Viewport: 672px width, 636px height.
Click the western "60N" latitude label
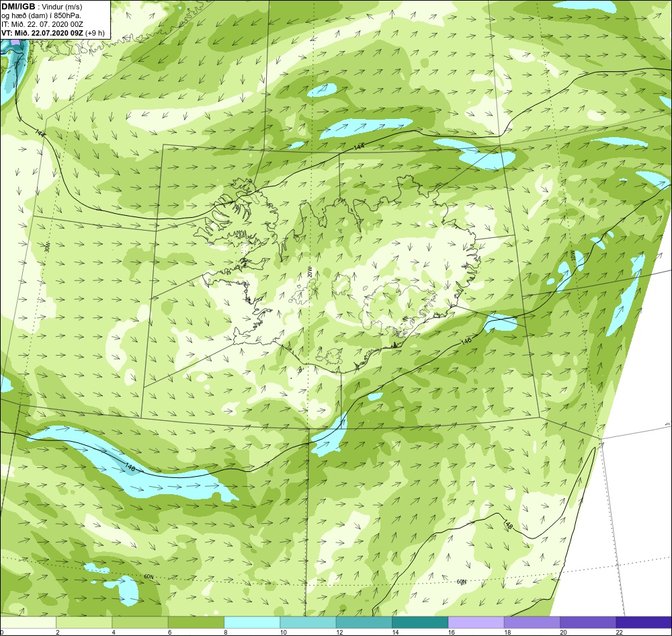point(149,577)
